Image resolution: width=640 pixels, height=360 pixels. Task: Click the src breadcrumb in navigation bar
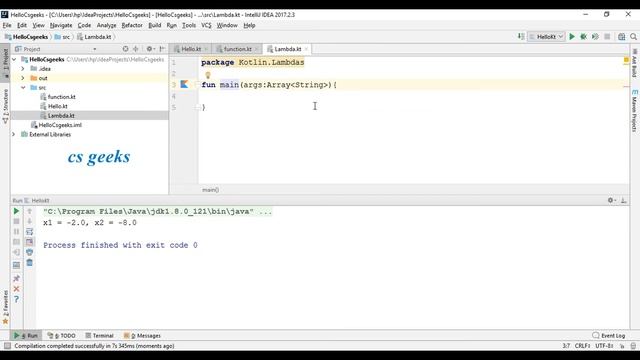point(62,37)
